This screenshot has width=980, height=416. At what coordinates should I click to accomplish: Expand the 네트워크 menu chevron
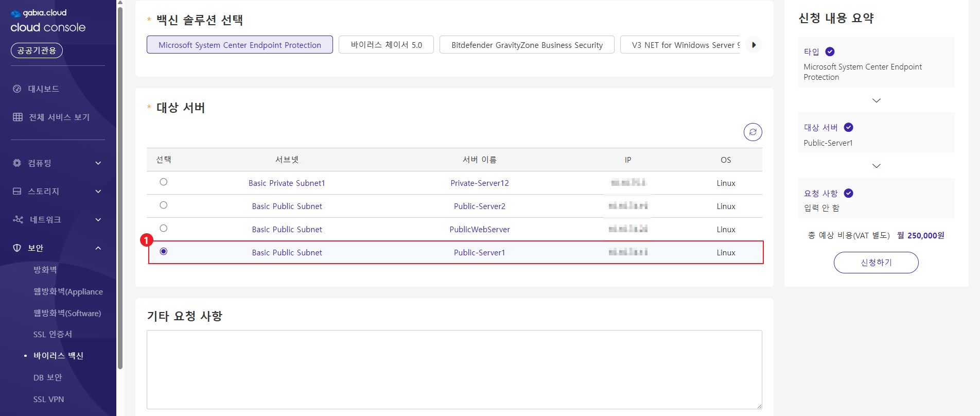coord(98,220)
